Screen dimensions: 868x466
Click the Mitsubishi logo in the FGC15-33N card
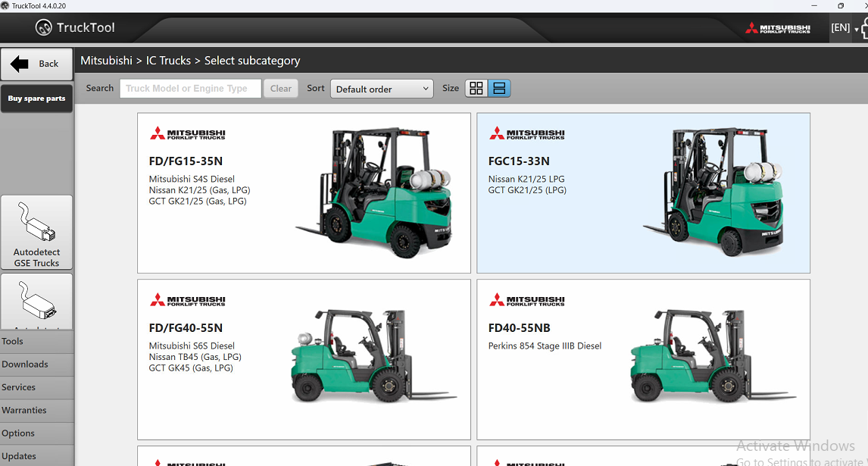526,133
